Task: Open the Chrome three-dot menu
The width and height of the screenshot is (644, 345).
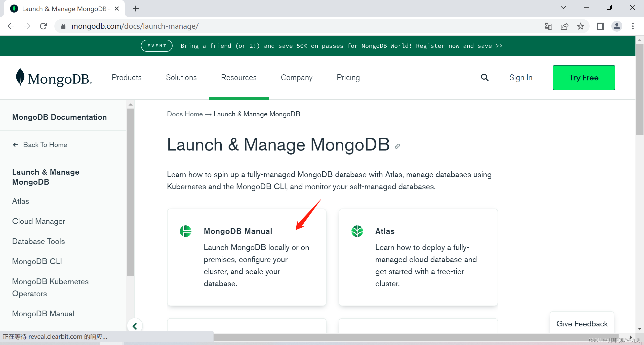Action: pyautogui.click(x=633, y=26)
